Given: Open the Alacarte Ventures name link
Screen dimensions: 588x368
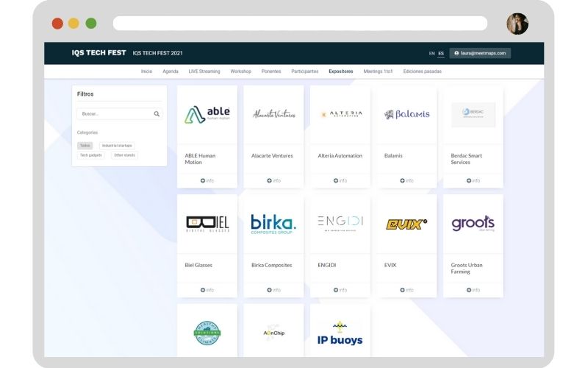Looking at the screenshot, I should [272, 155].
